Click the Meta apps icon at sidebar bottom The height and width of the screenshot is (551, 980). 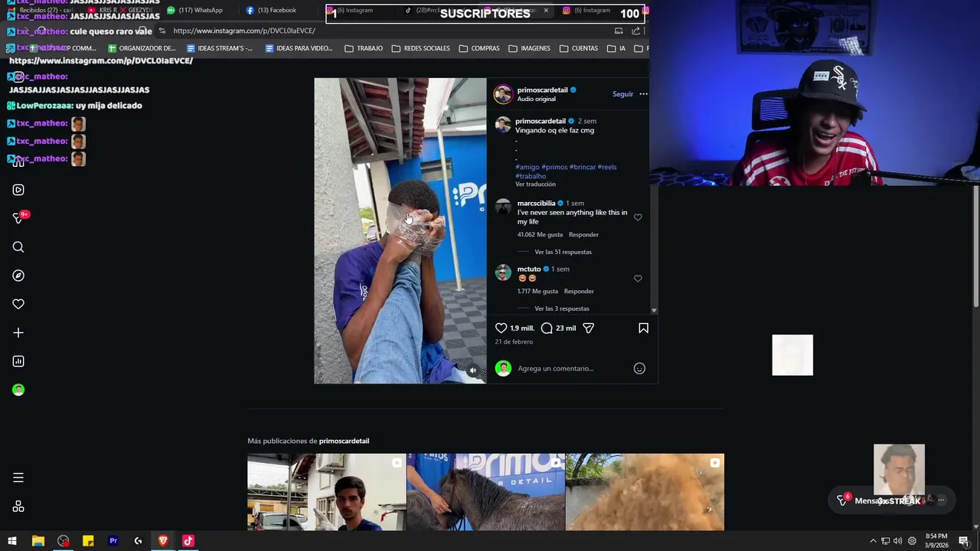[18, 507]
